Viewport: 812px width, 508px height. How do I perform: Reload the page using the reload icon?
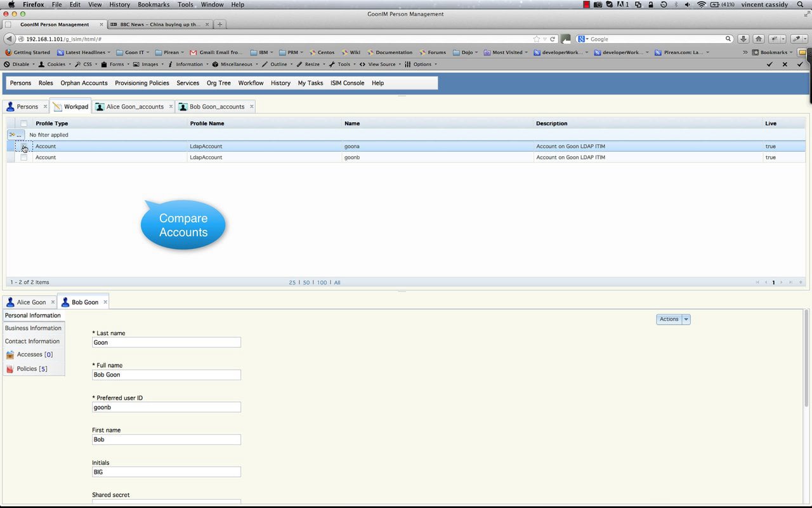tap(553, 39)
